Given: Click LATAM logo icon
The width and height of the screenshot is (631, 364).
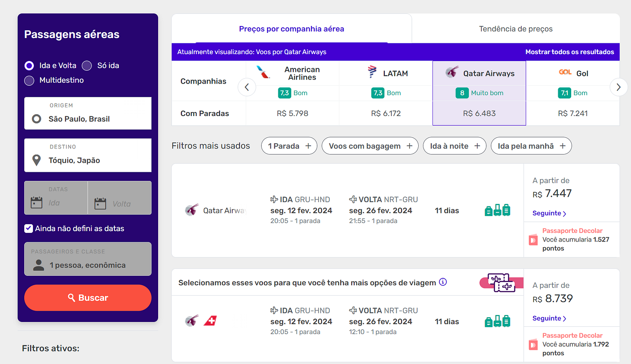Looking at the screenshot, I should [x=372, y=71].
